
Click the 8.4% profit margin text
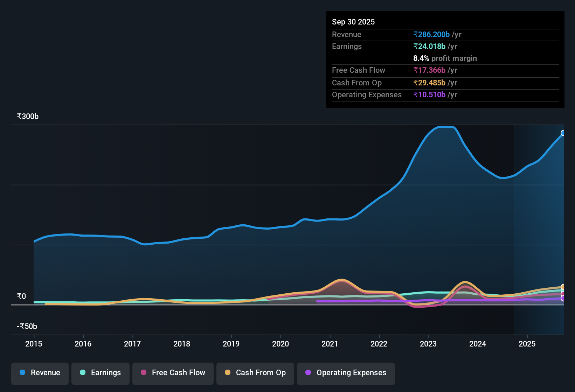click(x=445, y=58)
